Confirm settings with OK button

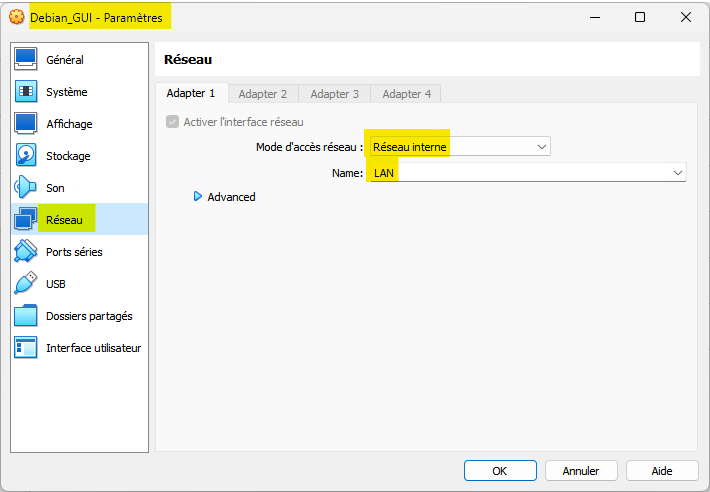click(x=500, y=470)
